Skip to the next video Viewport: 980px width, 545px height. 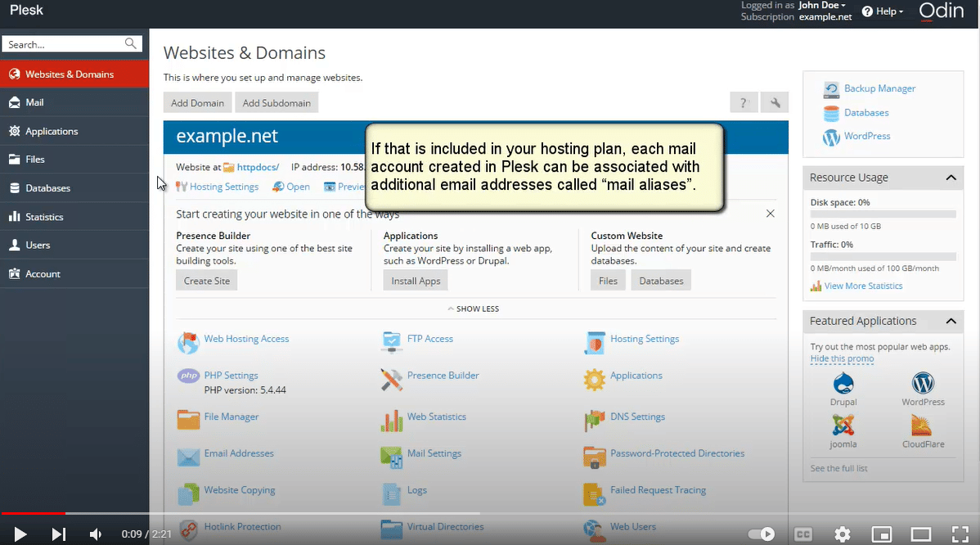(x=58, y=534)
